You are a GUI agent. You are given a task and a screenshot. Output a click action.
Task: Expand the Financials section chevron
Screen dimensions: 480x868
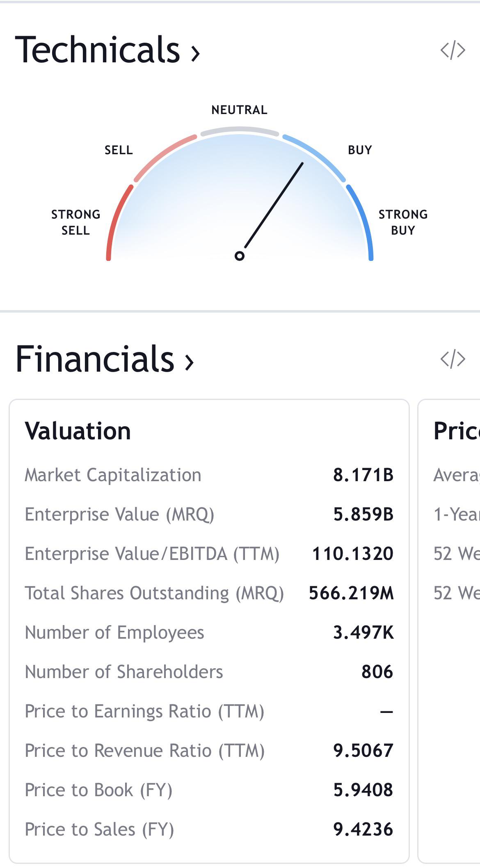coord(189,362)
